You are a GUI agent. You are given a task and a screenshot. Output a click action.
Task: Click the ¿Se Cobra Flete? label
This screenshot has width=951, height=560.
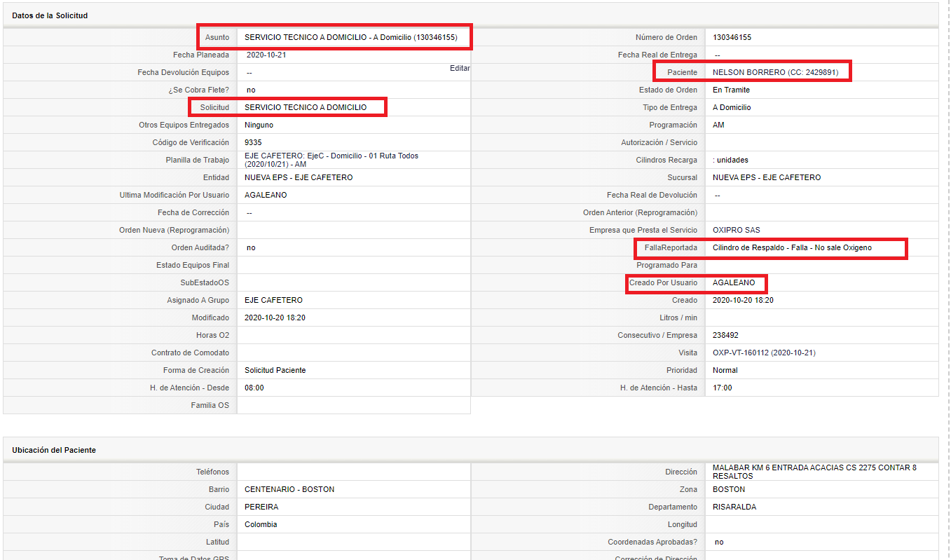point(198,90)
